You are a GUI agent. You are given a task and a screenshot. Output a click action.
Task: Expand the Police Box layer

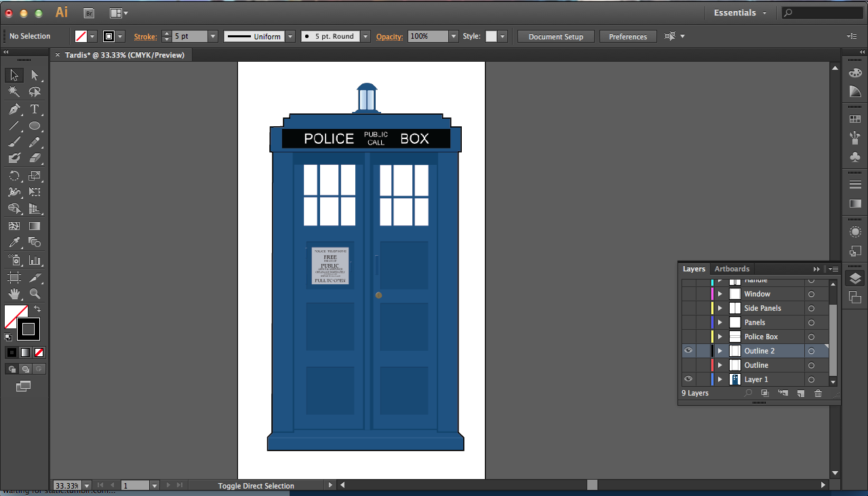(x=720, y=337)
